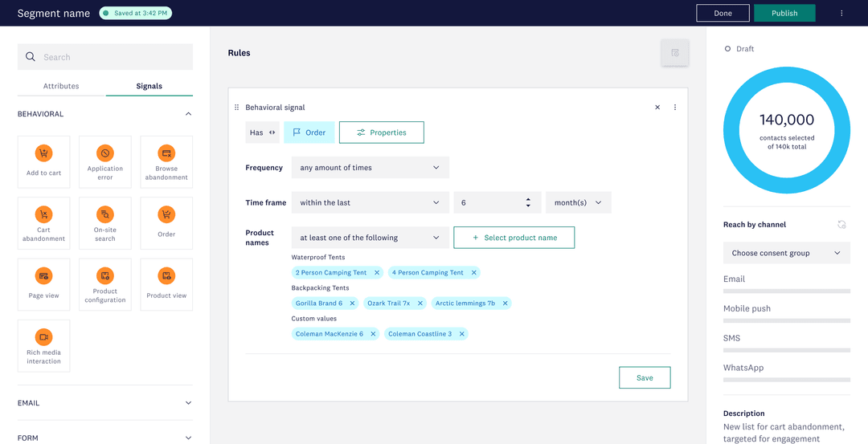Remove the Arctic lemmings 7b tag
Image resolution: width=868 pixels, height=444 pixels.
pos(505,303)
